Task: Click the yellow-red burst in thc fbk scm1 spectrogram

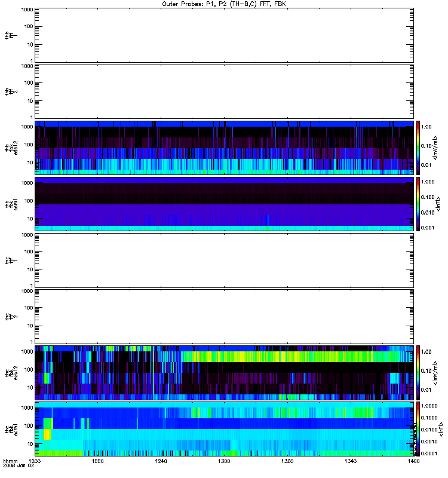Action: coord(48,434)
